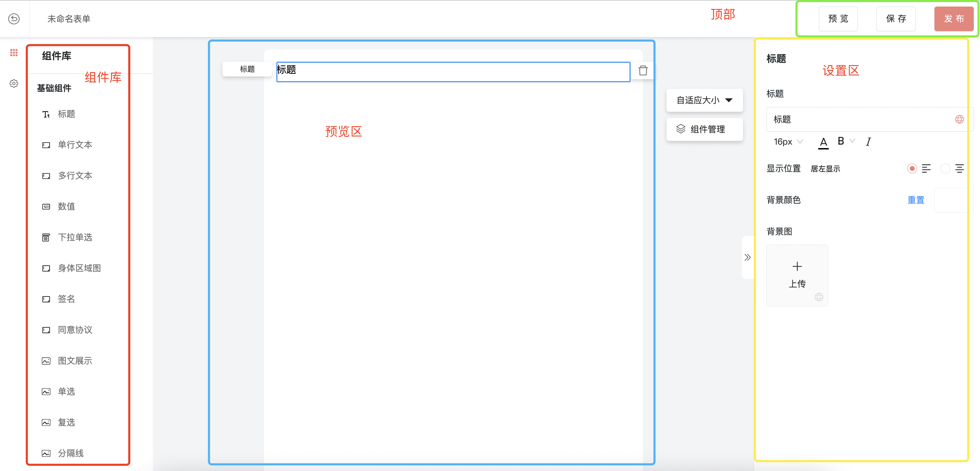Add the 复选 component label
The image size is (980, 471).
[x=66, y=422]
